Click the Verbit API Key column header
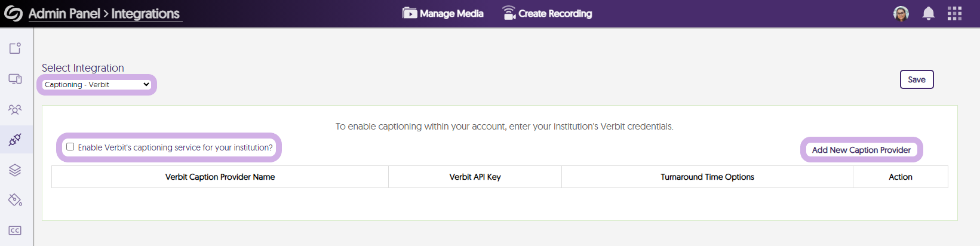Viewport: 980px width, 246px height. (x=475, y=177)
